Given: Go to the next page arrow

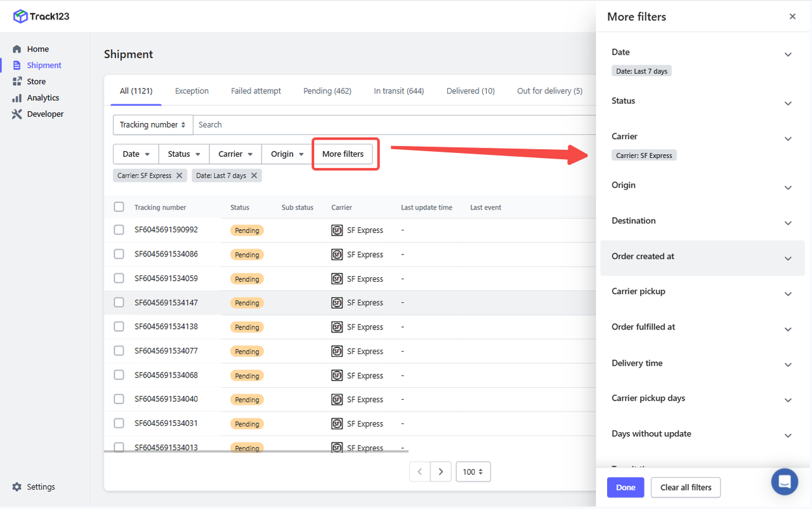Looking at the screenshot, I should [441, 472].
